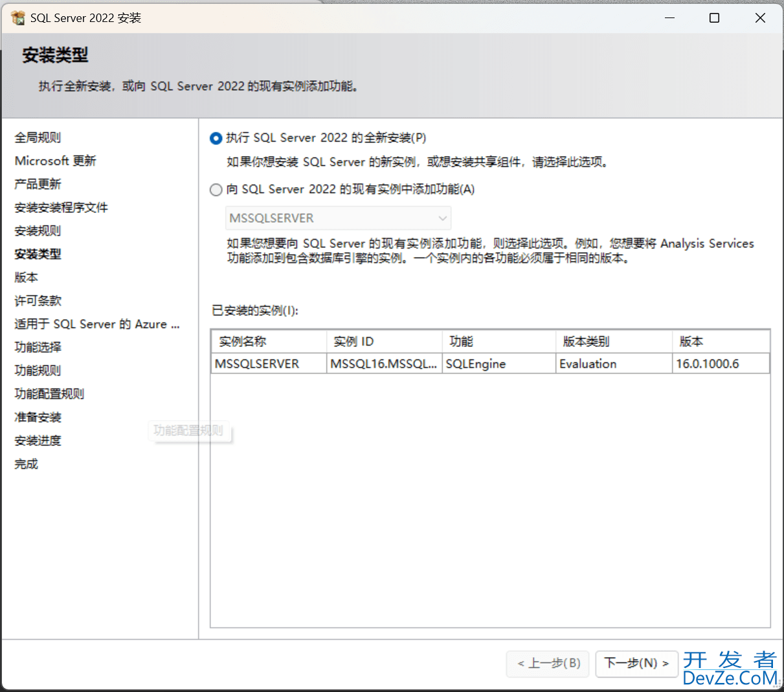
Task: Click the 实例名称 column header
Action: tap(269, 342)
